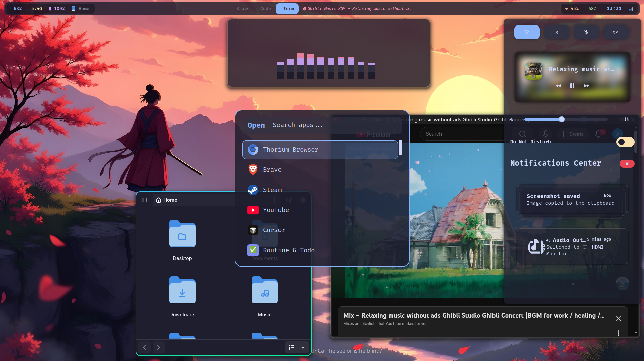Switch to the Brave workspace in top bar
The width and height of the screenshot is (644, 361).
point(243,9)
